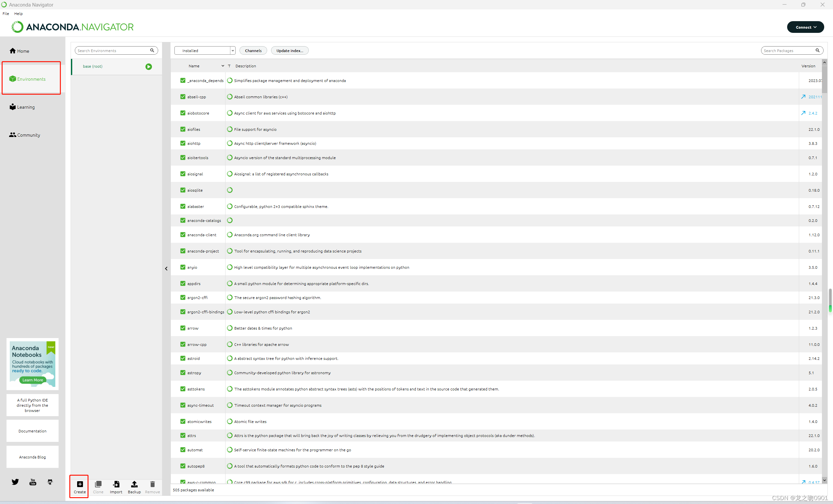Click the scrollbar up arrow
The width and height of the screenshot is (833, 504).
click(824, 62)
